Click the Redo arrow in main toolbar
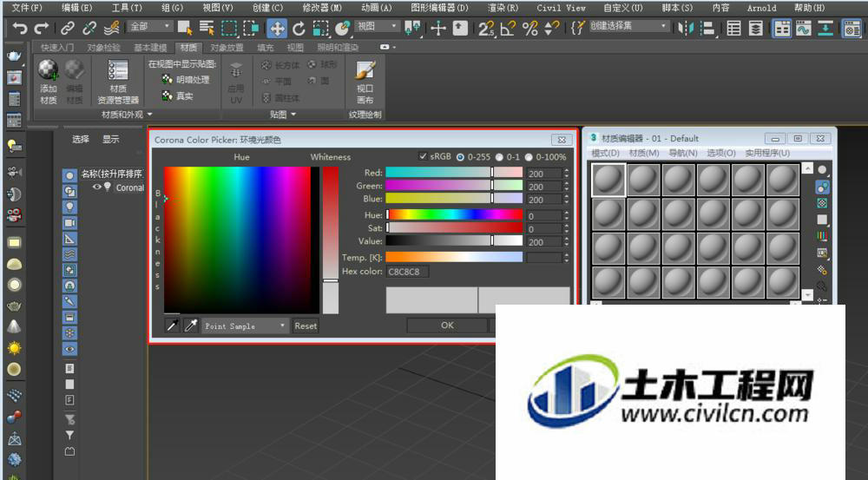The height and width of the screenshot is (480, 868). (42, 28)
